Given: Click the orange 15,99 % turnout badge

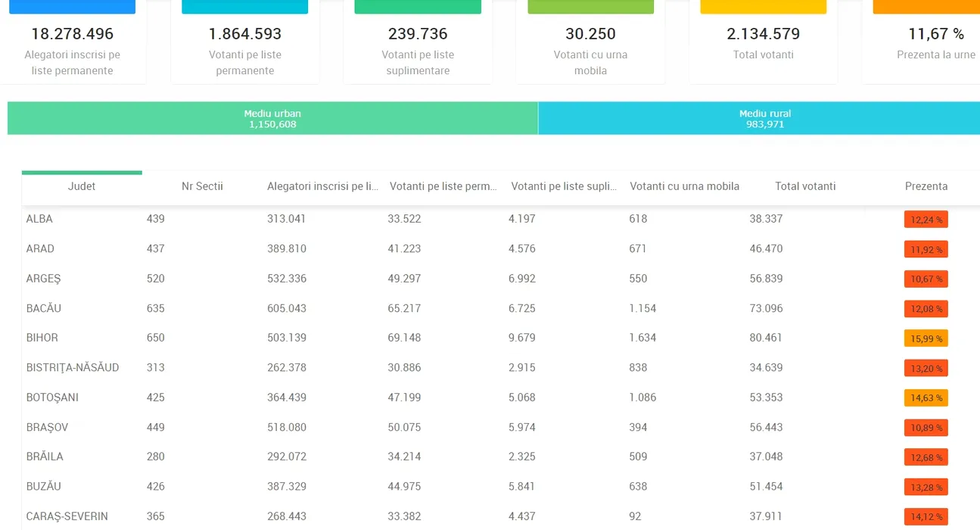Looking at the screenshot, I should [926, 338].
